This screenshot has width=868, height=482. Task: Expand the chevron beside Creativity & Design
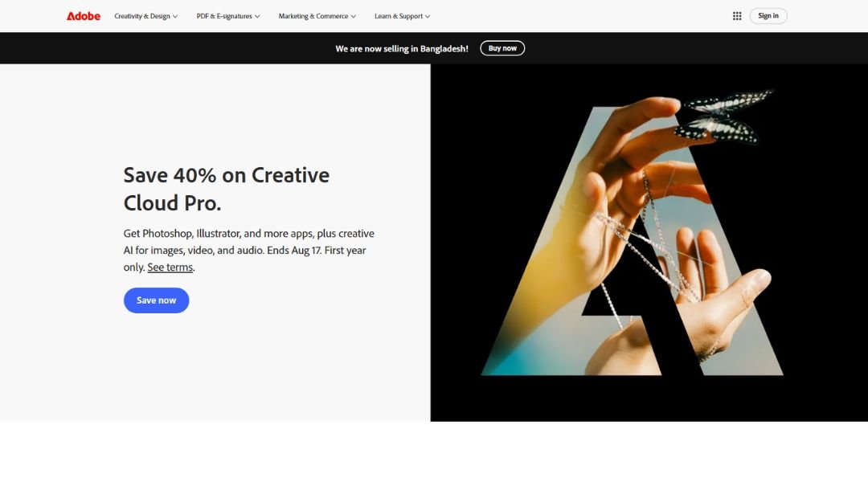click(x=175, y=17)
